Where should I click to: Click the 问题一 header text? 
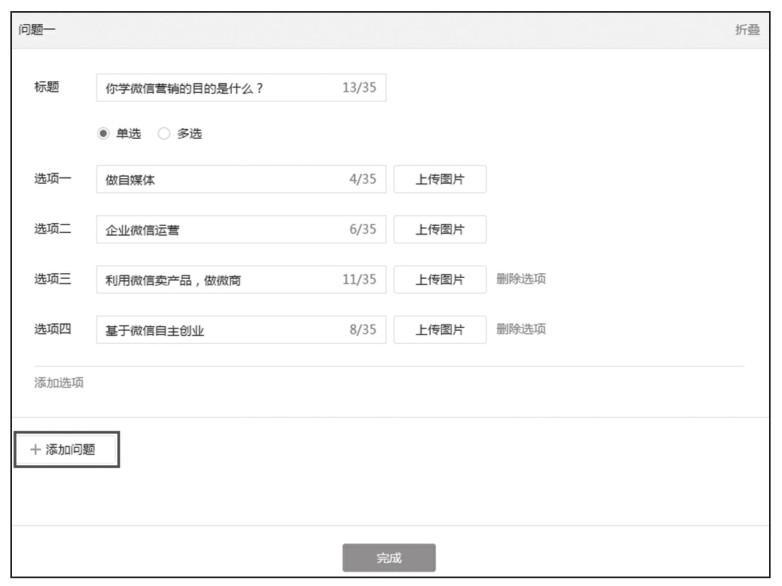pyautogui.click(x=36, y=30)
